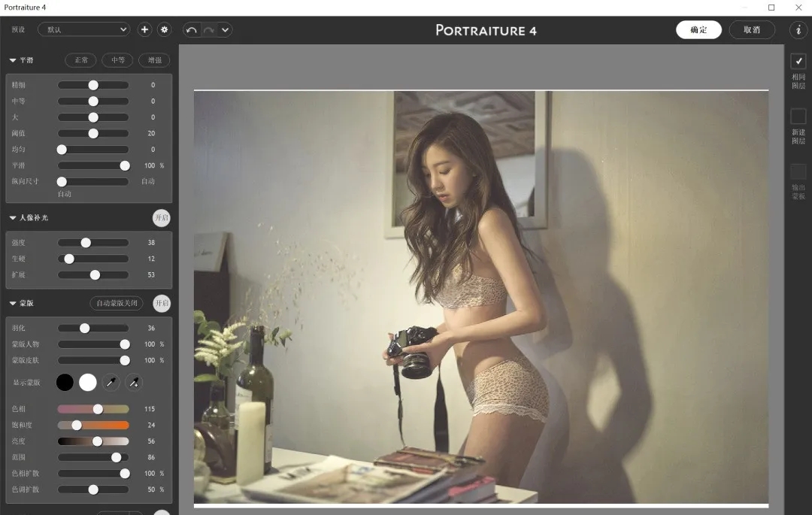Viewport: 812px width, 515px height.
Task: Toggle 人像补光 开启 switch
Action: click(162, 218)
